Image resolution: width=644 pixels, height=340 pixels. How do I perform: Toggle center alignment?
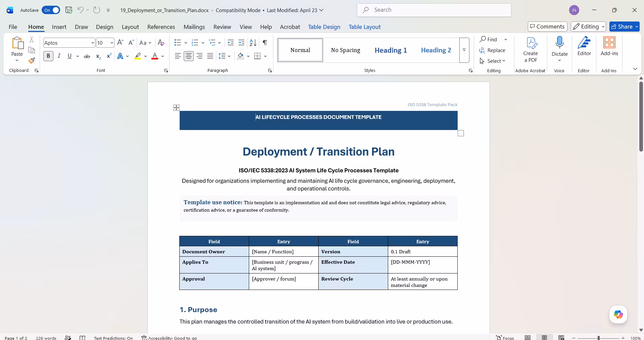[x=189, y=56]
